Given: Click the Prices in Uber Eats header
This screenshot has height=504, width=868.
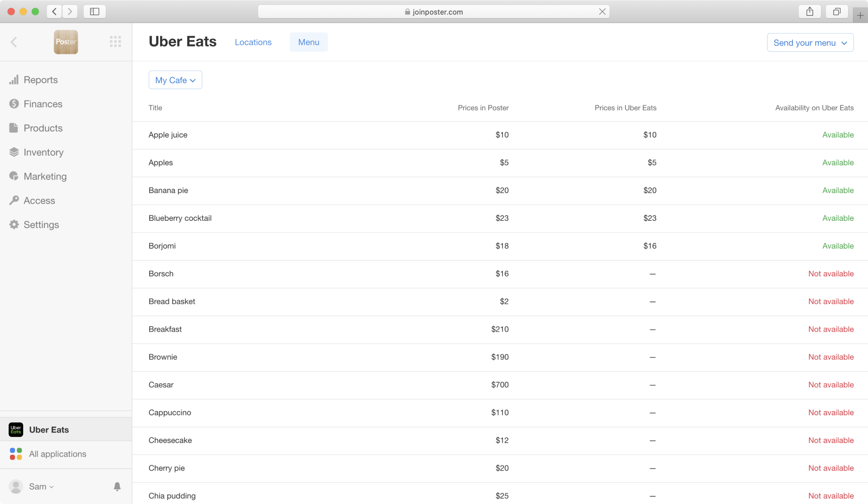Looking at the screenshot, I should click(x=625, y=108).
